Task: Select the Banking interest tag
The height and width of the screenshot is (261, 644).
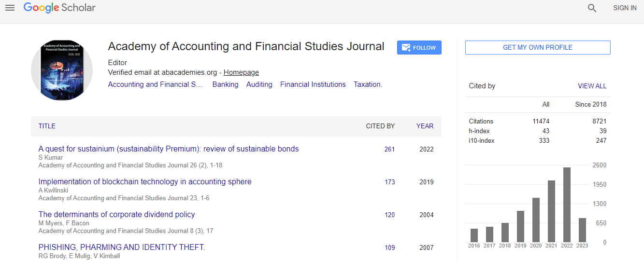Action: coord(225,84)
